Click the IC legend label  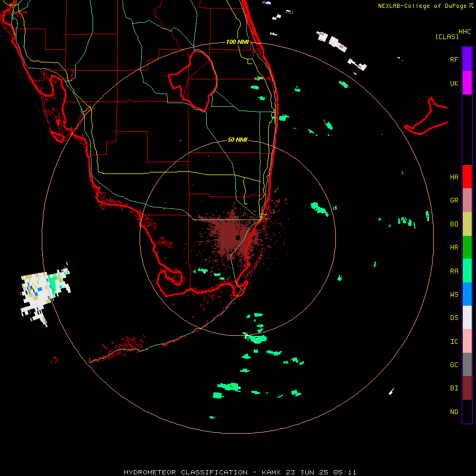(x=454, y=342)
